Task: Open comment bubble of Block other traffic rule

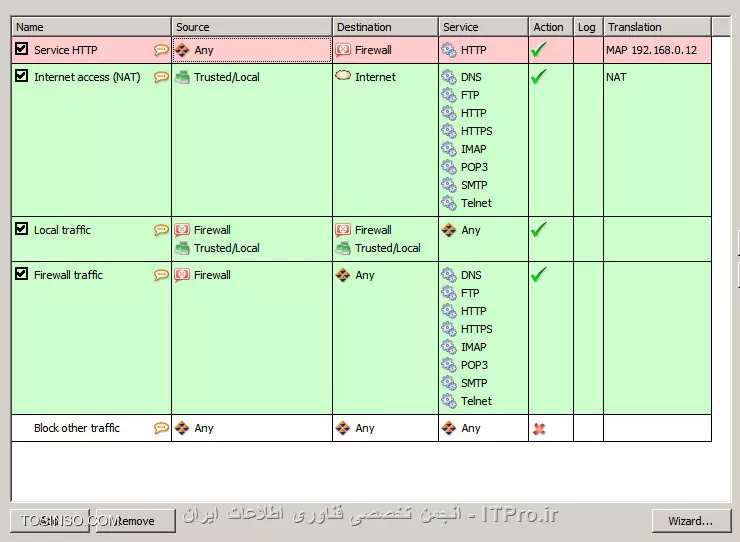Action: click(161, 428)
